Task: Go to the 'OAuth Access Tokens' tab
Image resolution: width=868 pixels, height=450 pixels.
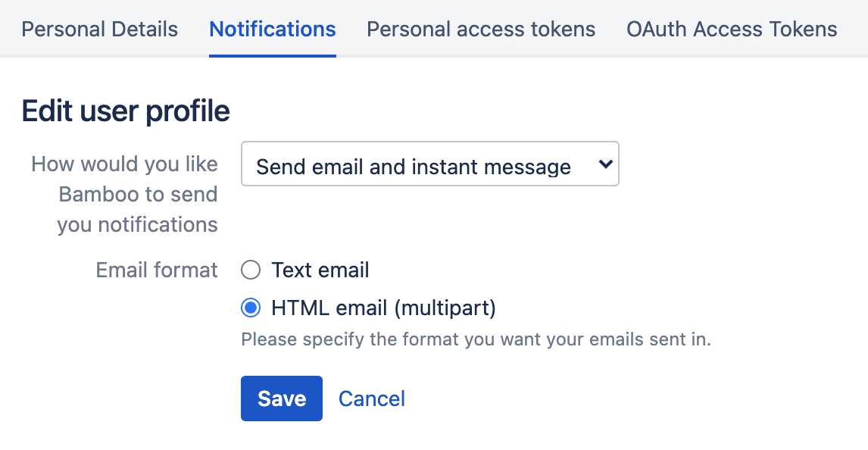Action: tap(731, 29)
